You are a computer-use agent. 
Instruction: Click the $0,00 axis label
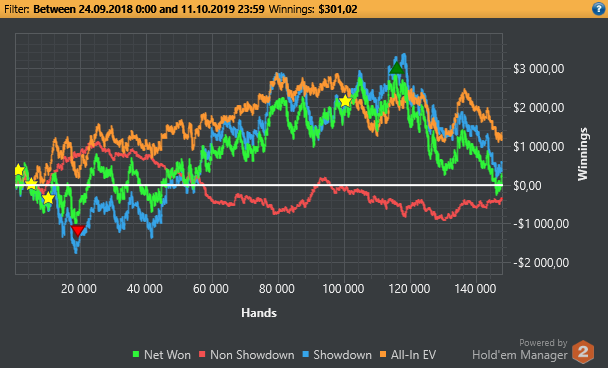pos(527,185)
